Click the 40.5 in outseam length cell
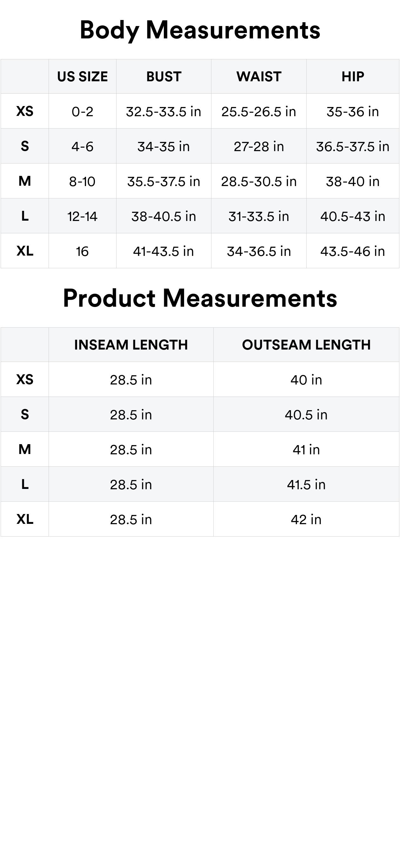Viewport: 400px width, 868px height. pos(306,415)
